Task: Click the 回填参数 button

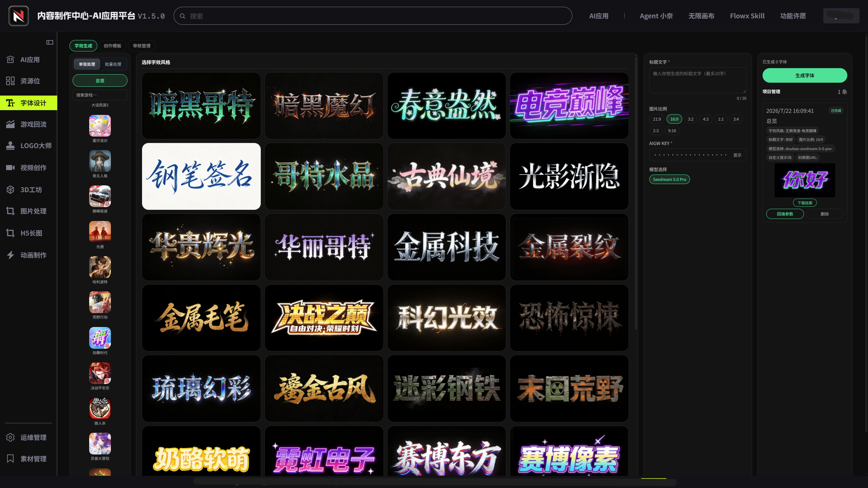Action: [785, 214]
